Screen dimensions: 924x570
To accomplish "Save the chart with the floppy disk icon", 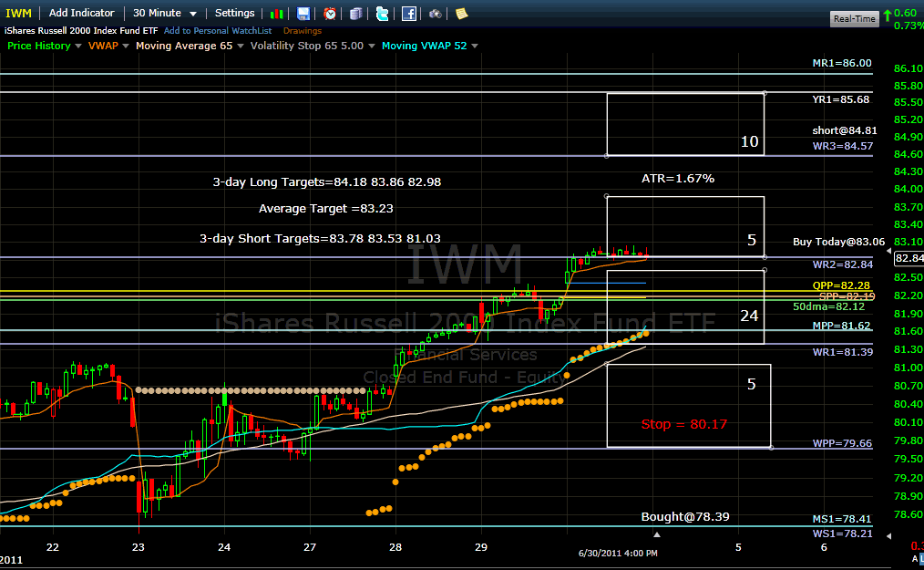I will [x=303, y=14].
